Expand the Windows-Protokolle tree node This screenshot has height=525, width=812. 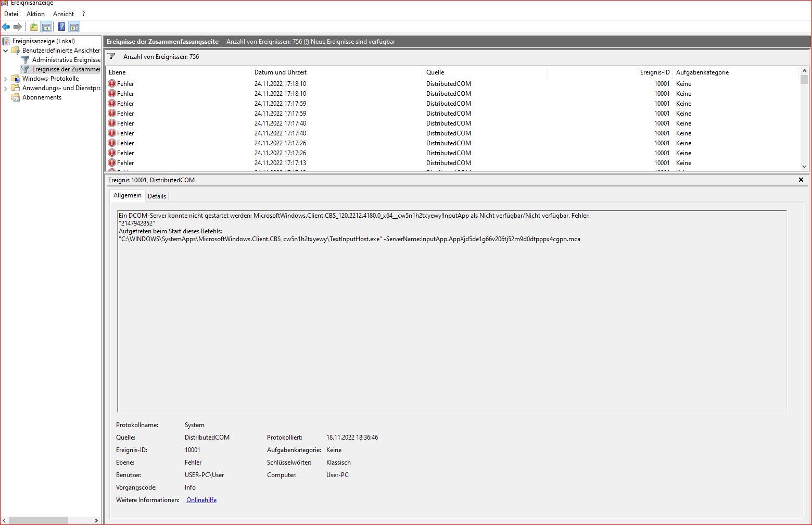6,79
